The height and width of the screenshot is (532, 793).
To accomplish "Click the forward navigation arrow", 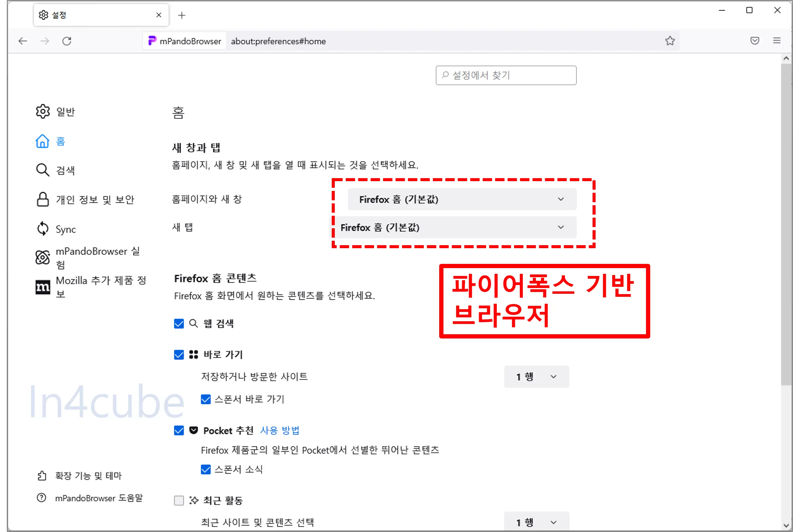I will (45, 41).
